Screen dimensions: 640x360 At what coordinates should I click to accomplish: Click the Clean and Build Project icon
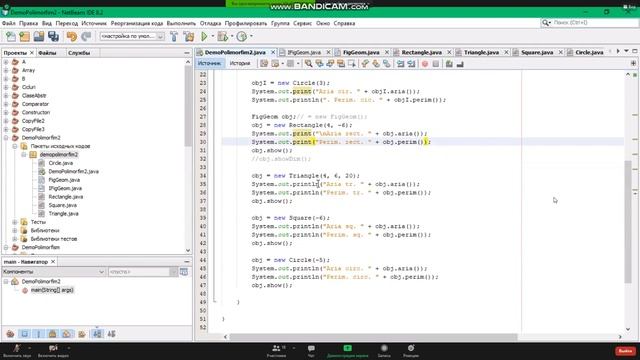189,37
